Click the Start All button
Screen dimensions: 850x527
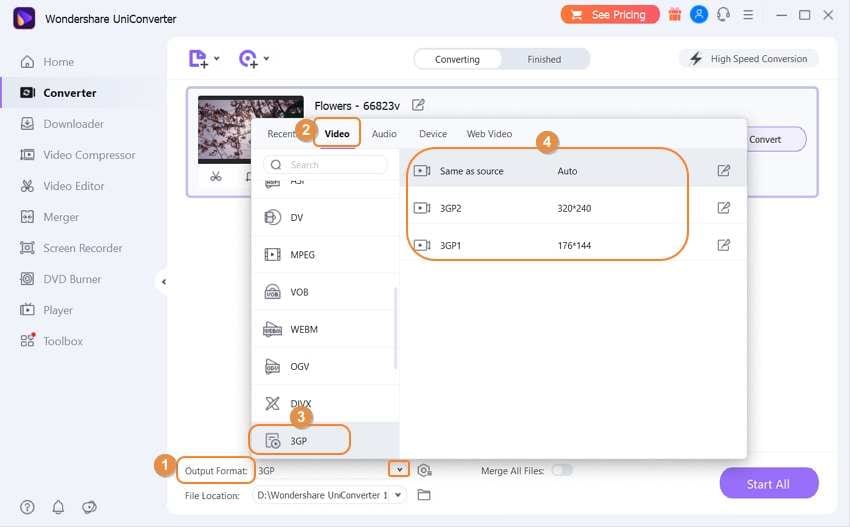[768, 484]
